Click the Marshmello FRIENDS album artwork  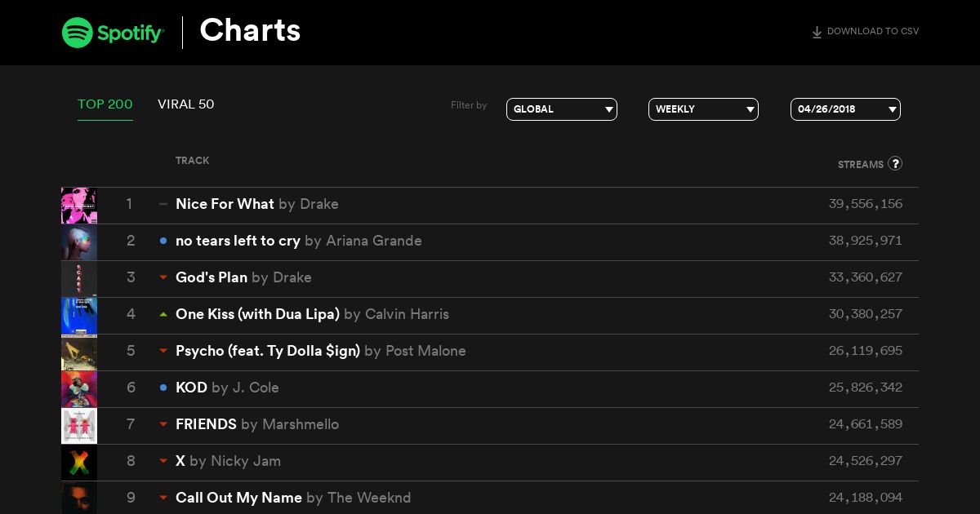click(79, 426)
